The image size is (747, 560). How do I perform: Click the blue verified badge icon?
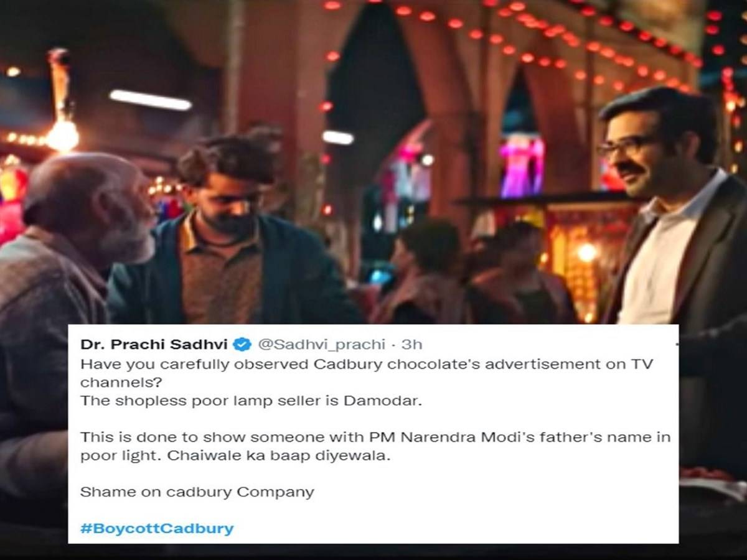[241, 344]
